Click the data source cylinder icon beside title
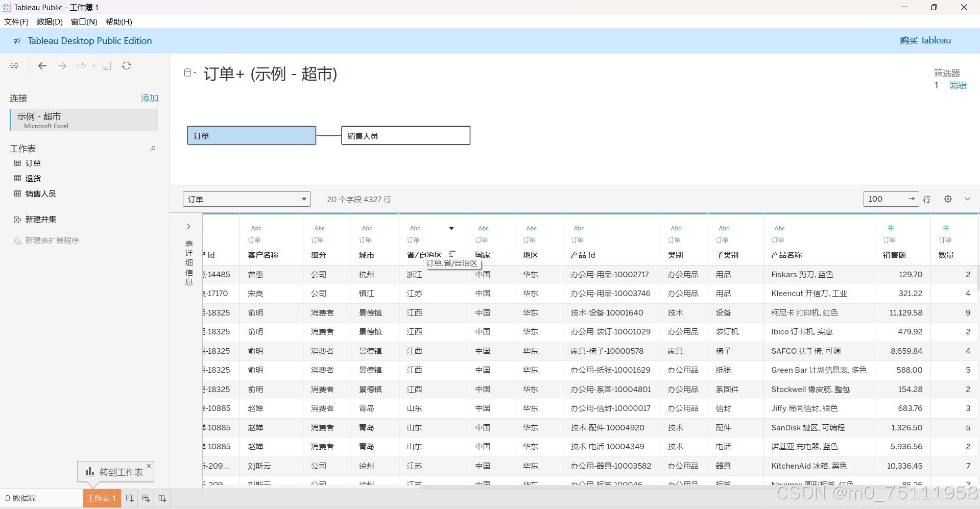Image resolution: width=980 pixels, height=509 pixels. [x=188, y=73]
